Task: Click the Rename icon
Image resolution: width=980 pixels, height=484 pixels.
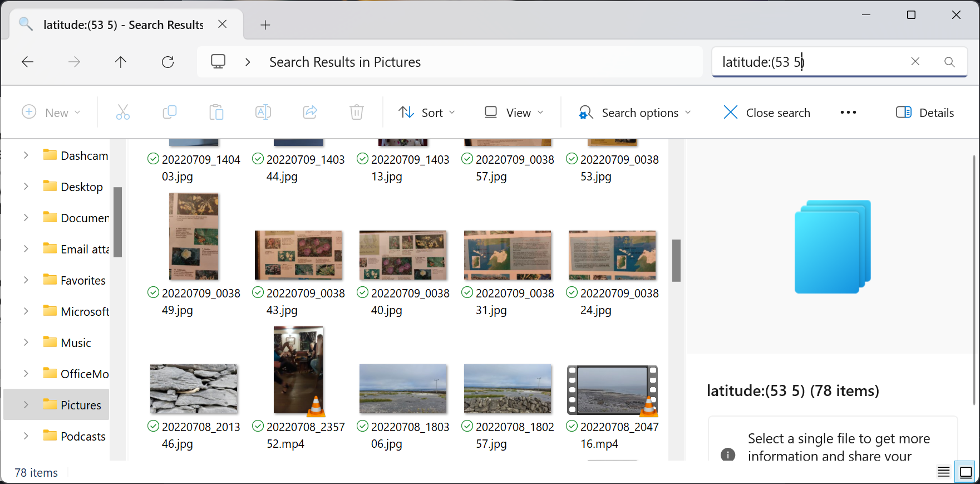Action: click(x=263, y=113)
